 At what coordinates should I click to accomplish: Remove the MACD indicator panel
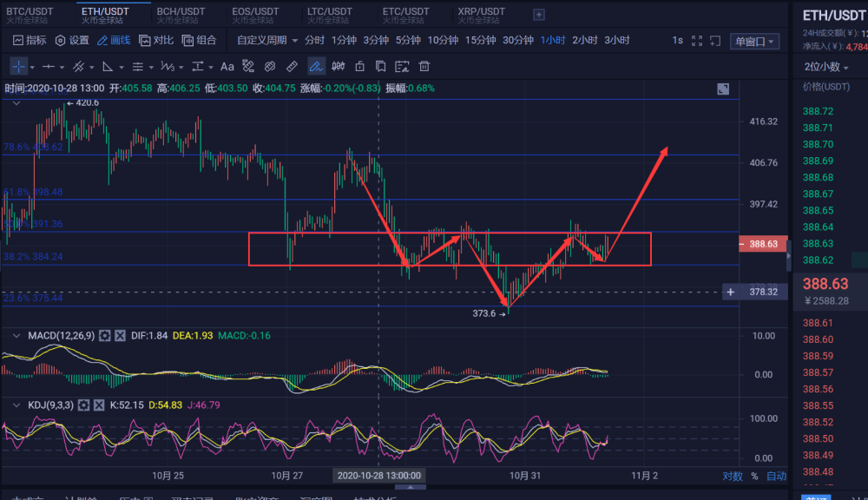tap(120, 336)
